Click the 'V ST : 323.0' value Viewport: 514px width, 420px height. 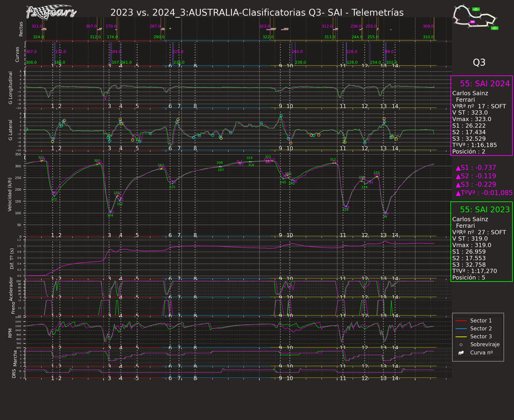click(470, 112)
